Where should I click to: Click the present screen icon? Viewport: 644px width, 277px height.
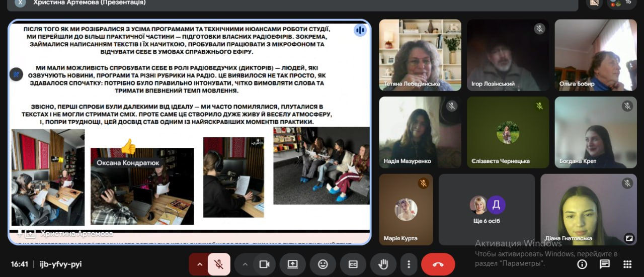coord(293,264)
